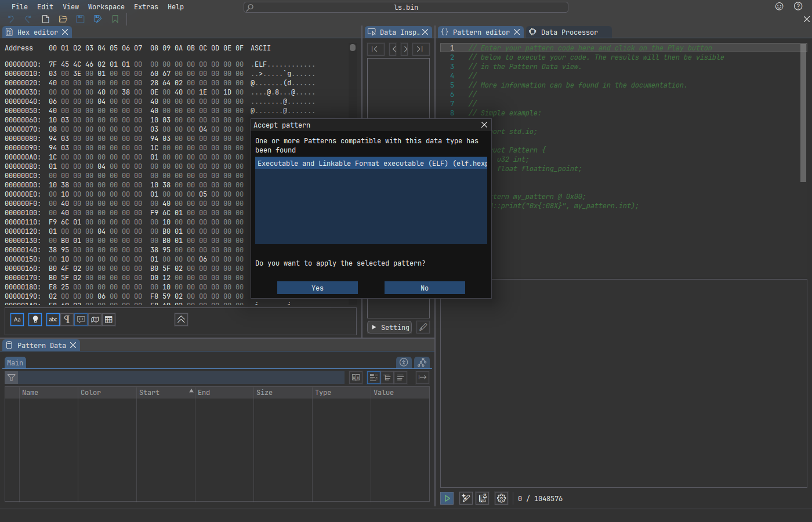Image resolution: width=812 pixels, height=522 pixels.
Task: Click the pencil edit icon beside Setting
Action: point(423,327)
